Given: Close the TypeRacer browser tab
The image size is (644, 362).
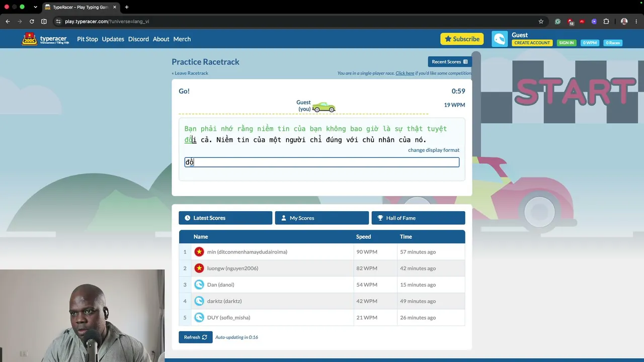Looking at the screenshot, I should tap(115, 7).
